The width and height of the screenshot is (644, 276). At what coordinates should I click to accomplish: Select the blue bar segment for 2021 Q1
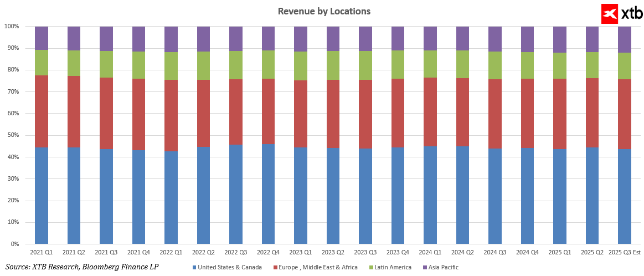tap(42, 195)
